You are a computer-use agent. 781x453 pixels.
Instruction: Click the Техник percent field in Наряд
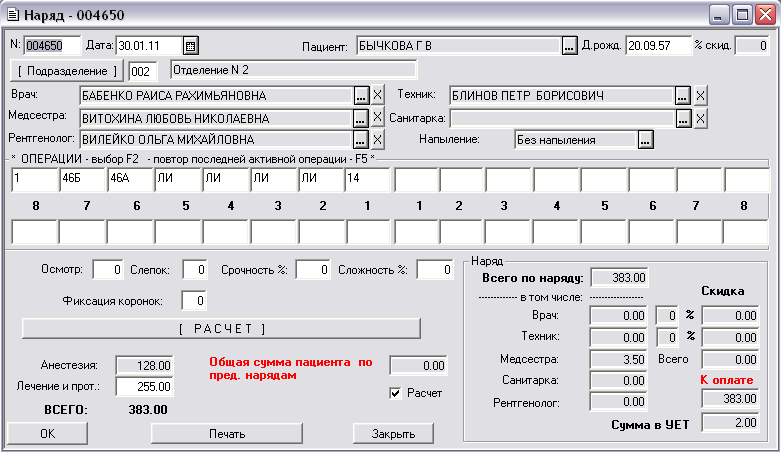click(667, 337)
